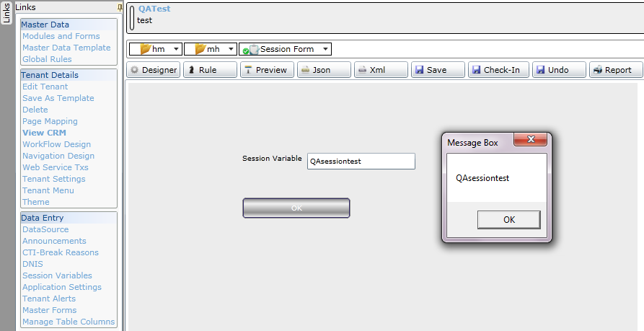Open the Manage Table Columns link
The image size is (644, 331).
click(69, 322)
